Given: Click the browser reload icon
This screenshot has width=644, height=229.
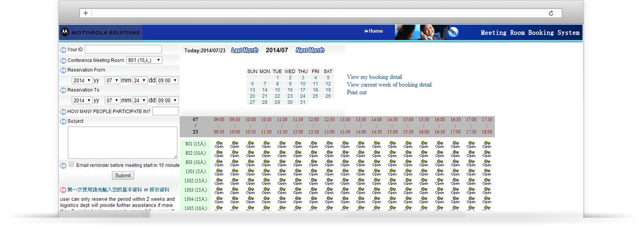Looking at the screenshot, I should coord(551,13).
